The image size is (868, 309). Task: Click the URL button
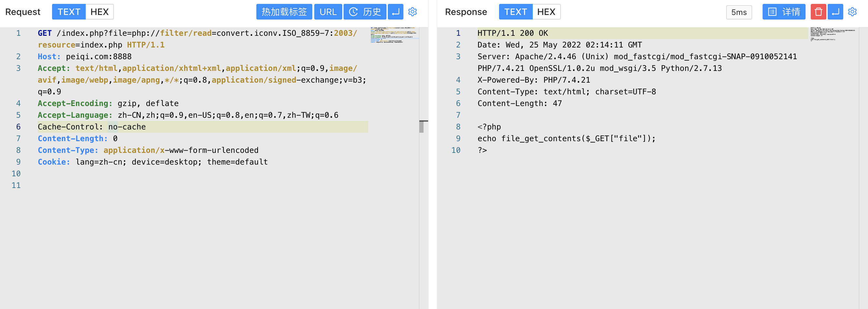328,12
